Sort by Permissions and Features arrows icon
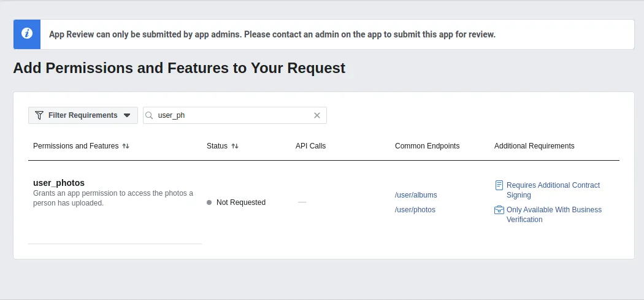Image resolution: width=644 pixels, height=300 pixels. [126, 146]
